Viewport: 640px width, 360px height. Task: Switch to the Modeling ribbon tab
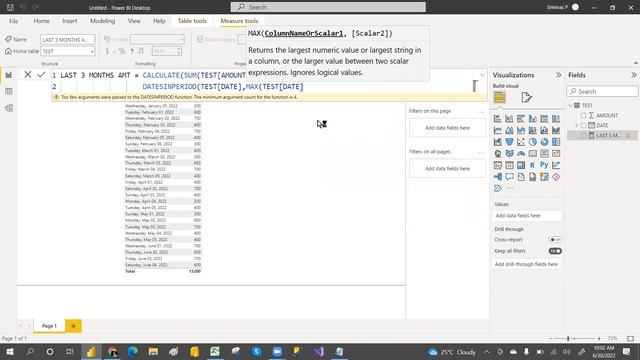102,21
